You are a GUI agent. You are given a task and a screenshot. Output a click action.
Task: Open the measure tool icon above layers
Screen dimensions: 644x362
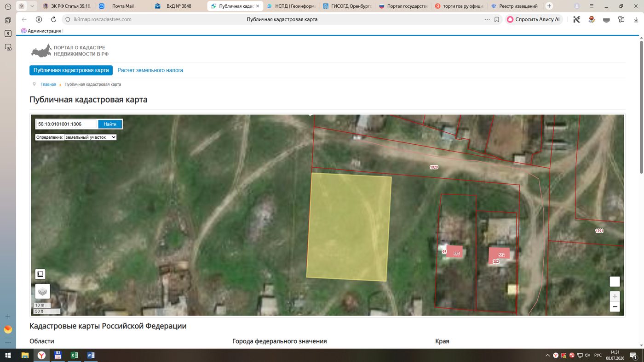pyautogui.click(x=40, y=274)
